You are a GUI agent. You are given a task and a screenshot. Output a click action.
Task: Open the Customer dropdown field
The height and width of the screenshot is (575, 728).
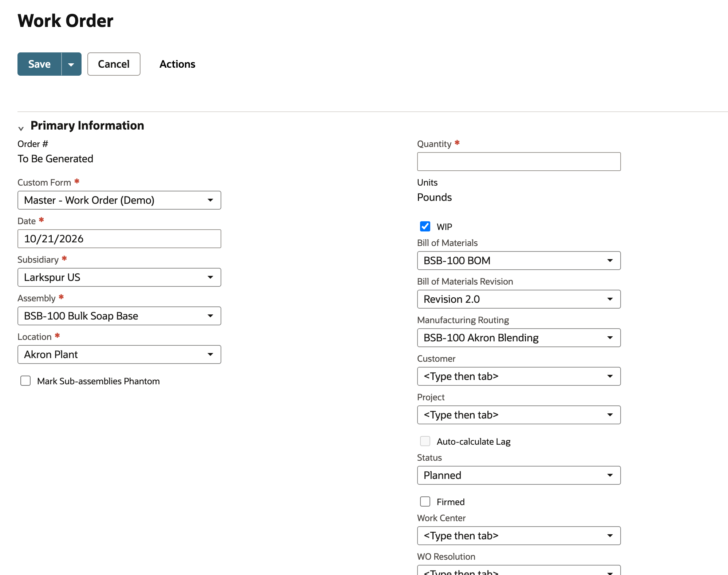coord(519,376)
